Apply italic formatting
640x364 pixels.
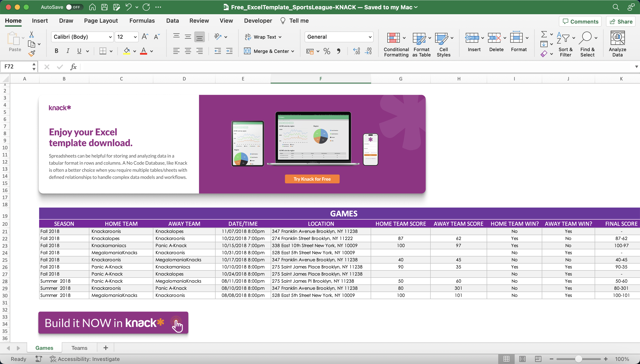coord(68,51)
